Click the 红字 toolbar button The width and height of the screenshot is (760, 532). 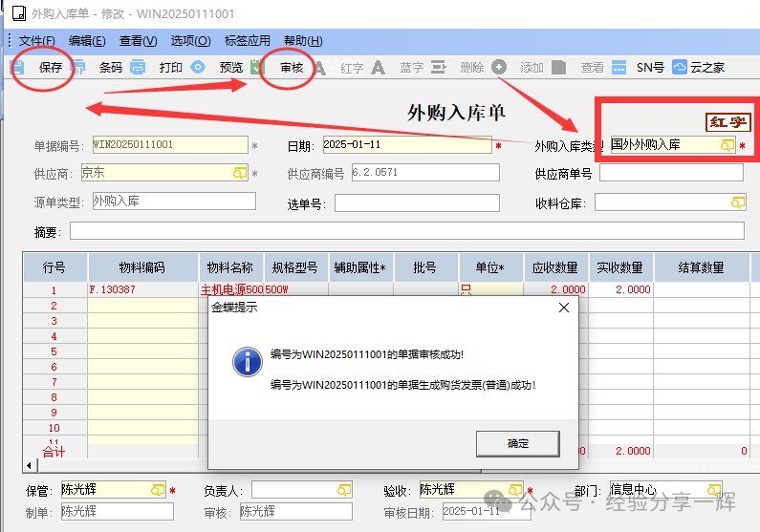[353, 68]
